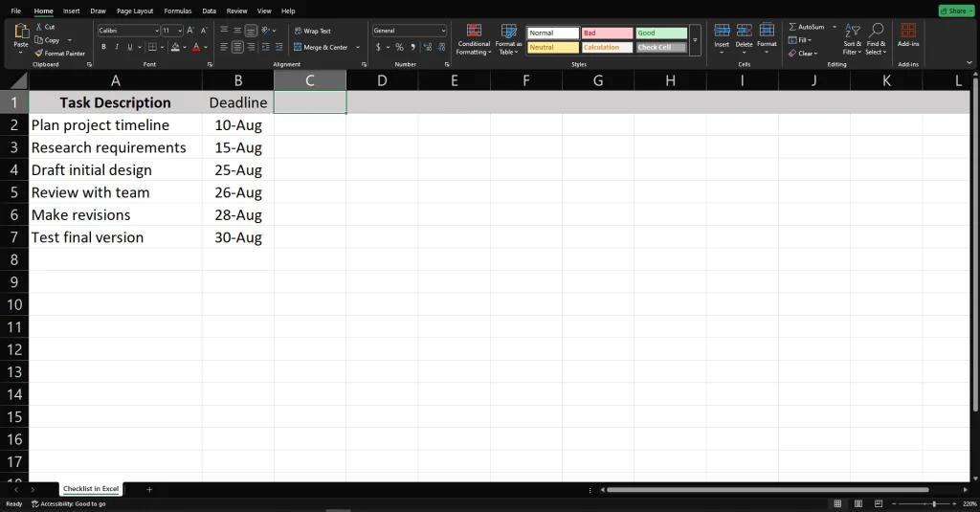Click the column D header

tap(382, 80)
